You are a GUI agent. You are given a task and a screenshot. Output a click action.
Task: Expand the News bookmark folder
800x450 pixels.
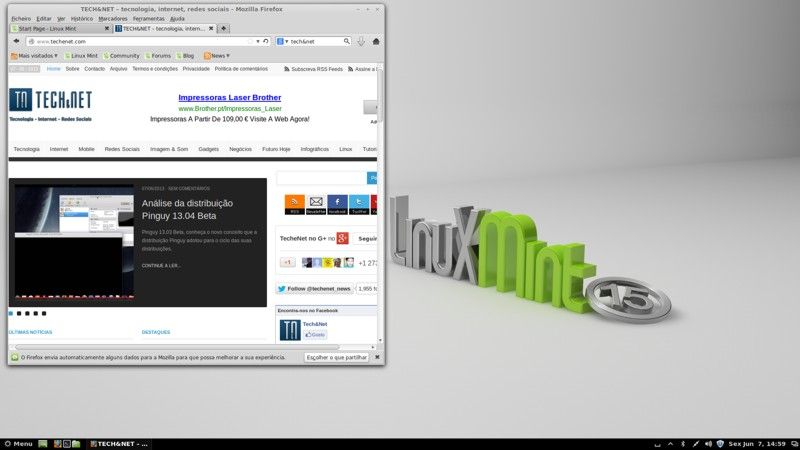(x=217, y=56)
